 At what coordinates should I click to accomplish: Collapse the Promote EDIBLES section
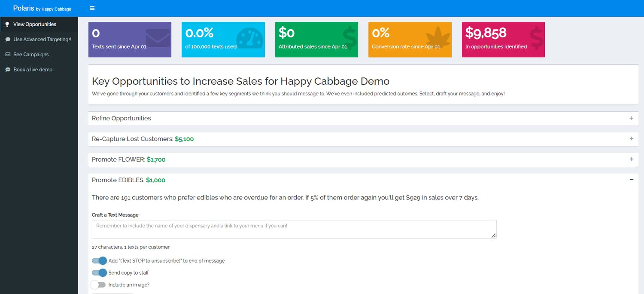point(631,180)
